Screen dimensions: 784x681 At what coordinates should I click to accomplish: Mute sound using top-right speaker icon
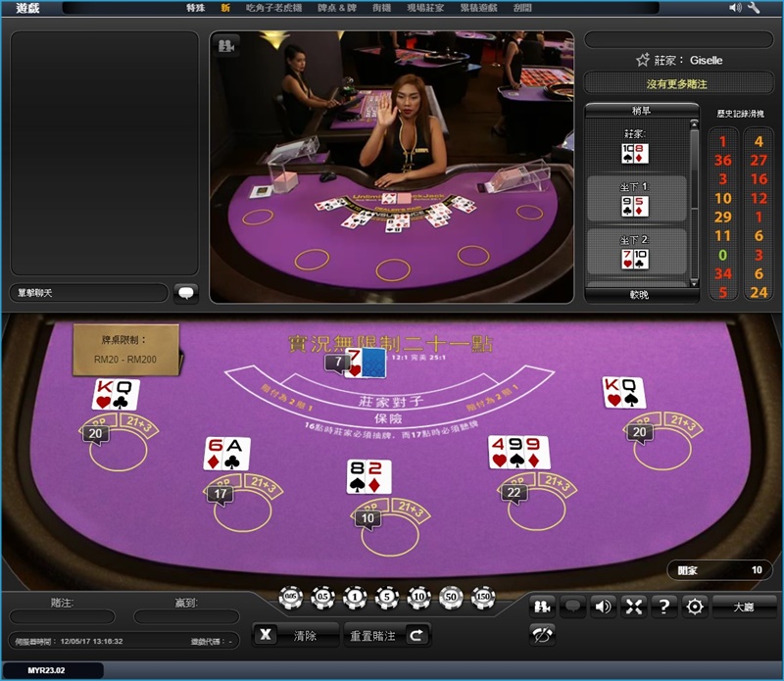[x=735, y=8]
